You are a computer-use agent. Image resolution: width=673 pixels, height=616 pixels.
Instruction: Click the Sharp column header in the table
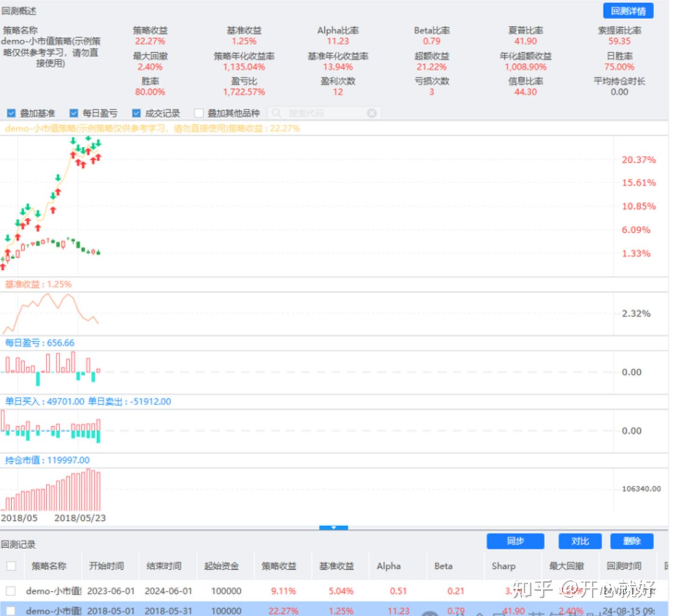tap(504, 566)
